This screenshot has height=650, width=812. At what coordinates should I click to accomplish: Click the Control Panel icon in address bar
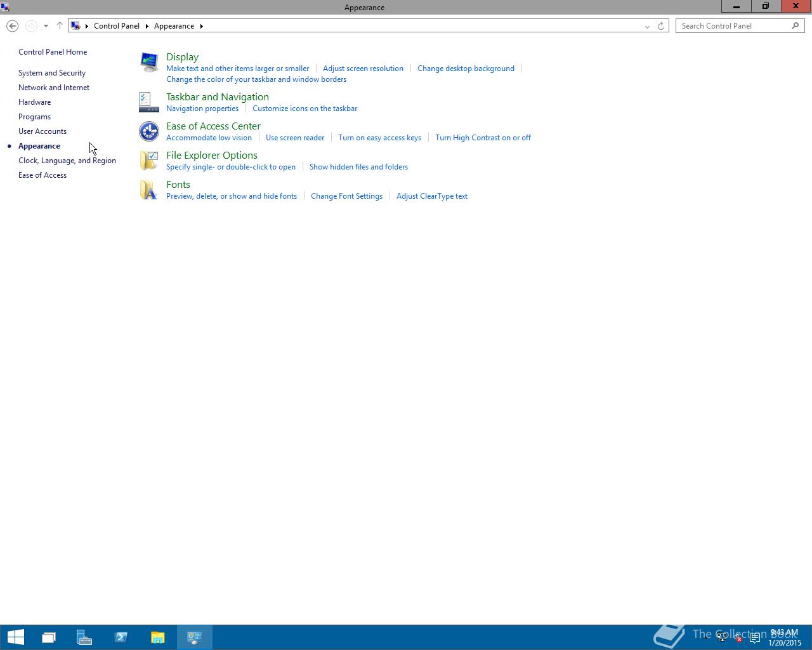click(x=75, y=26)
